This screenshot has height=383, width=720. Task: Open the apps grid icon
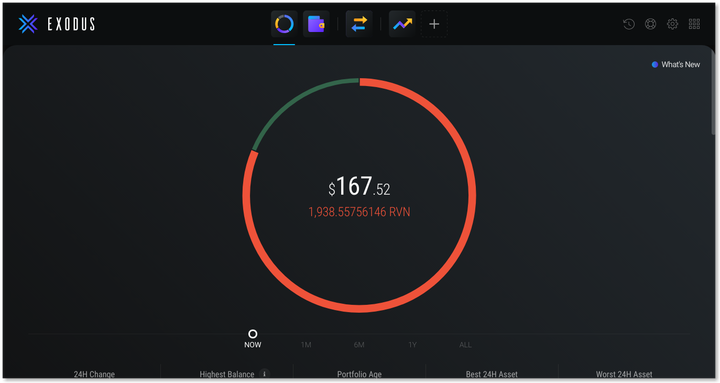click(x=694, y=24)
